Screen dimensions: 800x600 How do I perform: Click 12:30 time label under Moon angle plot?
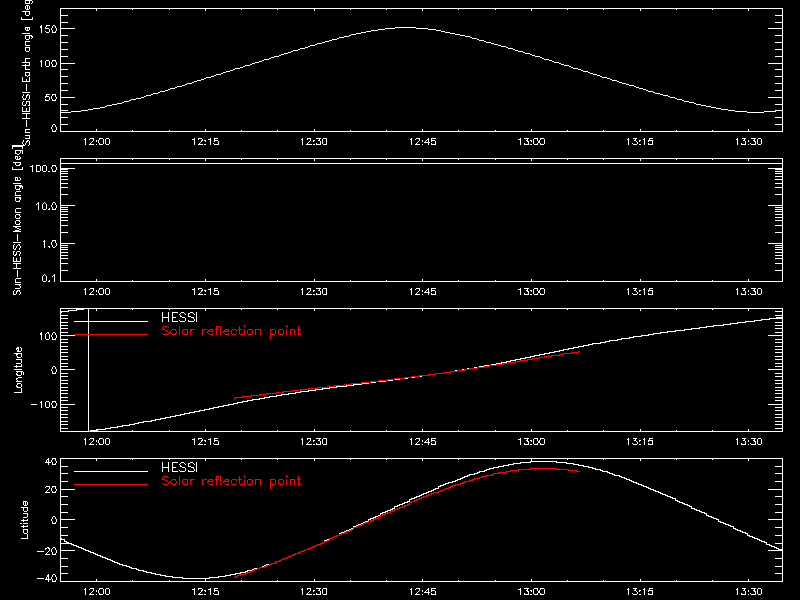pos(314,292)
